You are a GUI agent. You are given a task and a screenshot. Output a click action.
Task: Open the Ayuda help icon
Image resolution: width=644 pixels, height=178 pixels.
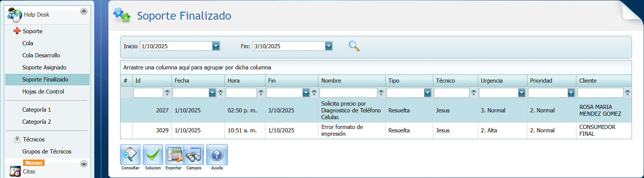coord(217,155)
